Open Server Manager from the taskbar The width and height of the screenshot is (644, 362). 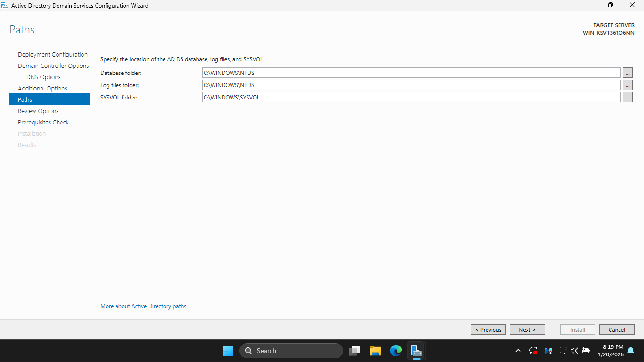click(x=416, y=351)
